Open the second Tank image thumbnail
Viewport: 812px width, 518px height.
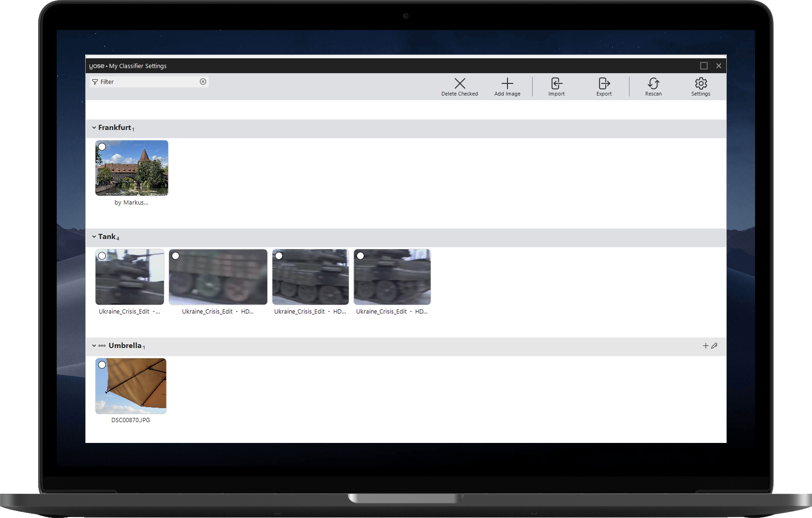[218, 277]
